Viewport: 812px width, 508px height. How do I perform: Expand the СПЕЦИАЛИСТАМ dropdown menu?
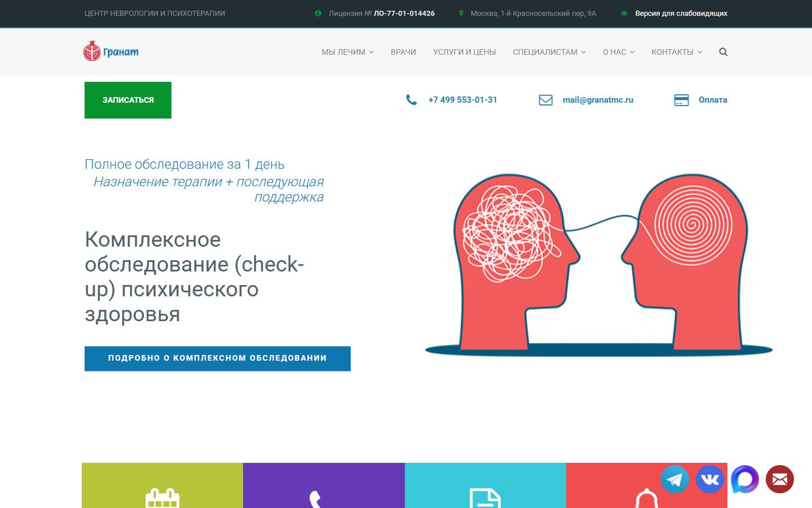549,52
